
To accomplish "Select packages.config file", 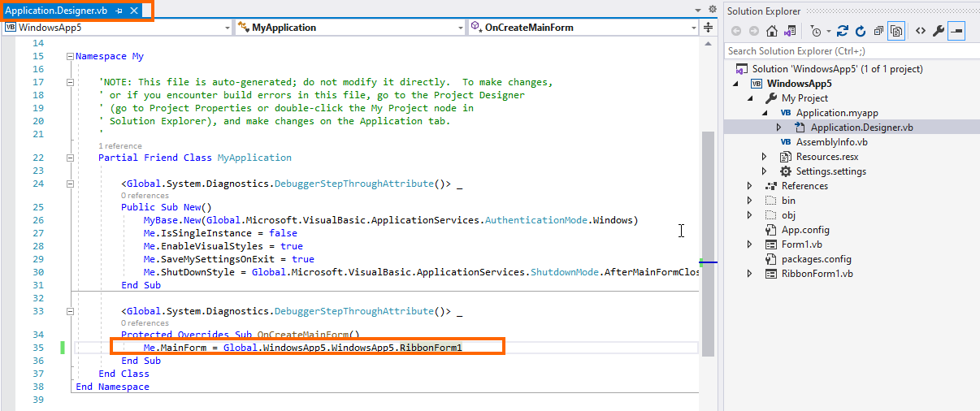I will [x=816, y=259].
